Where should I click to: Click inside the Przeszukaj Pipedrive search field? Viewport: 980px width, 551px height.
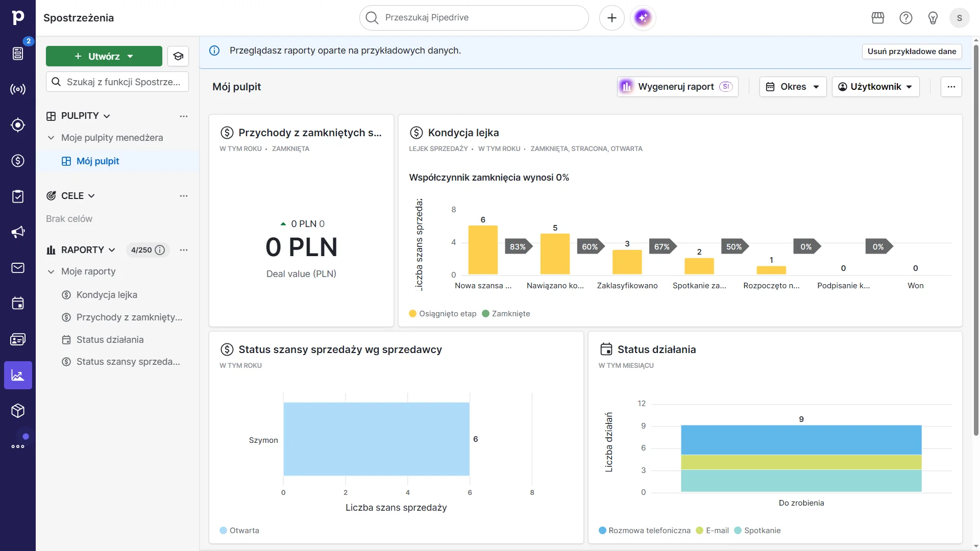point(473,17)
